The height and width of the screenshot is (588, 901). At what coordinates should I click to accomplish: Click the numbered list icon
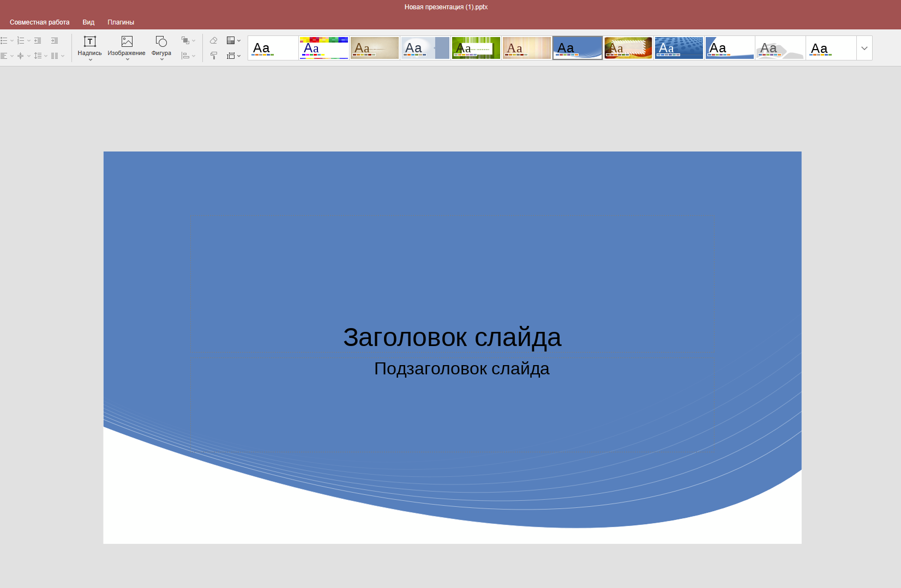21,41
